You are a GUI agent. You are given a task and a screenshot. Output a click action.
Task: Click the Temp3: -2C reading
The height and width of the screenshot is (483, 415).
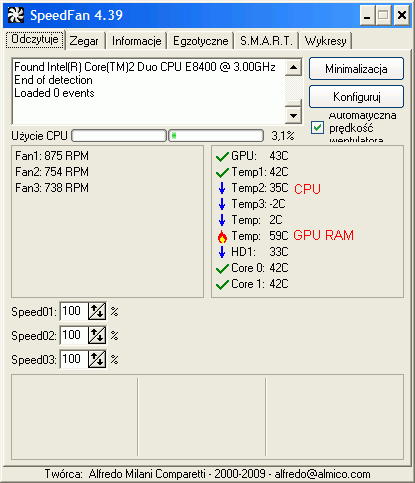(x=258, y=204)
